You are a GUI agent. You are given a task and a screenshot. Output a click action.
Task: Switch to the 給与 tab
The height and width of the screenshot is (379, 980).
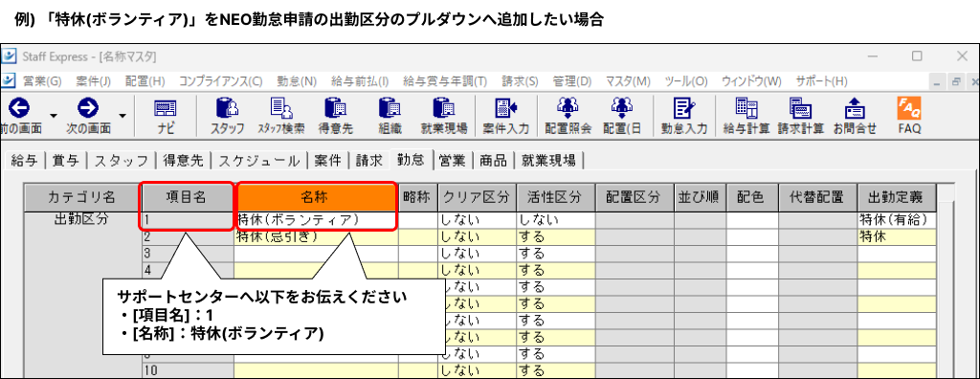(x=24, y=161)
